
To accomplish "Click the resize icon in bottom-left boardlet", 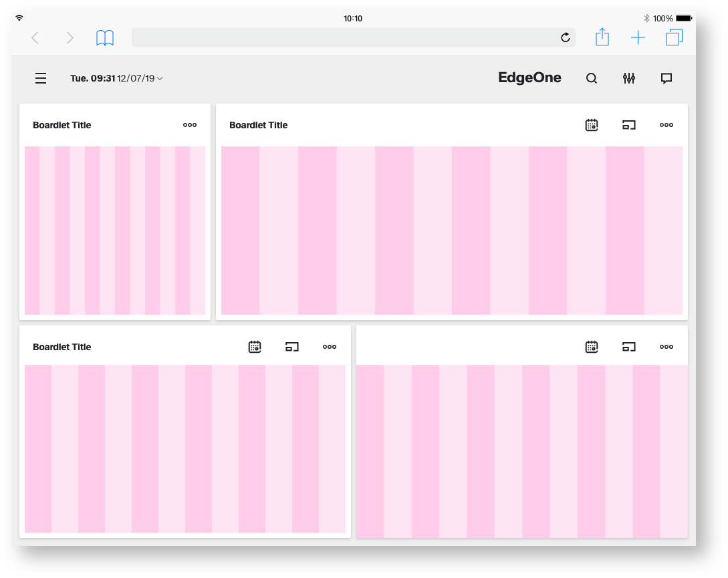I will tap(292, 347).
